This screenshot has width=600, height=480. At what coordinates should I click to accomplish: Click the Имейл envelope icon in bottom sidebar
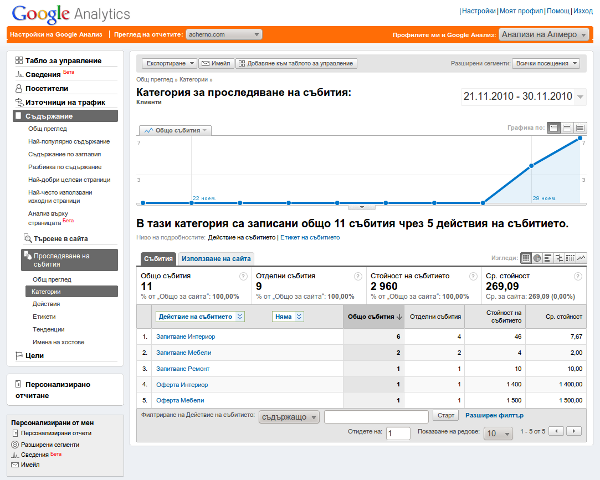pyautogui.click(x=15, y=465)
